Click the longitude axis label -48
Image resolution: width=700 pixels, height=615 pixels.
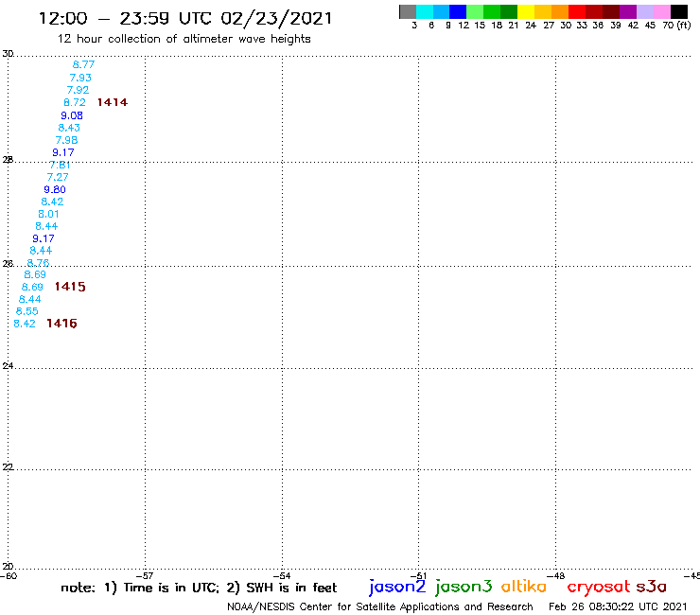pyautogui.click(x=556, y=576)
